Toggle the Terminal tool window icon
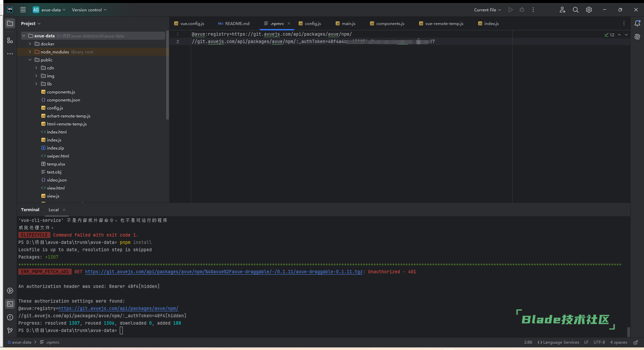The image size is (644, 350). click(x=10, y=304)
